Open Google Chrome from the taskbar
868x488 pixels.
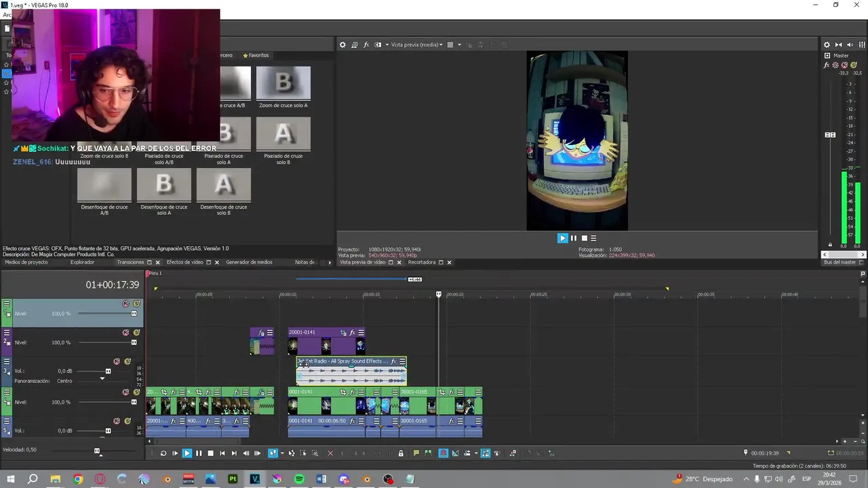(x=78, y=479)
